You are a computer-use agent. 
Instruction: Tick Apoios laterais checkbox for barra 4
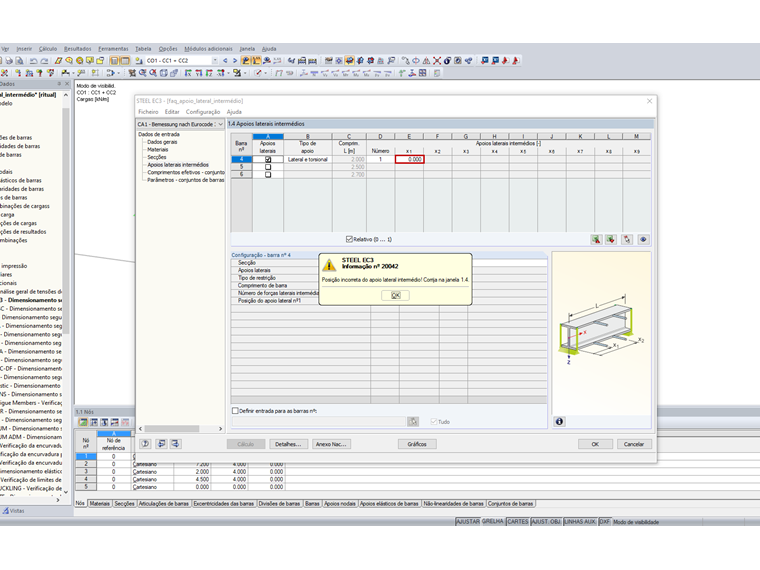268,159
